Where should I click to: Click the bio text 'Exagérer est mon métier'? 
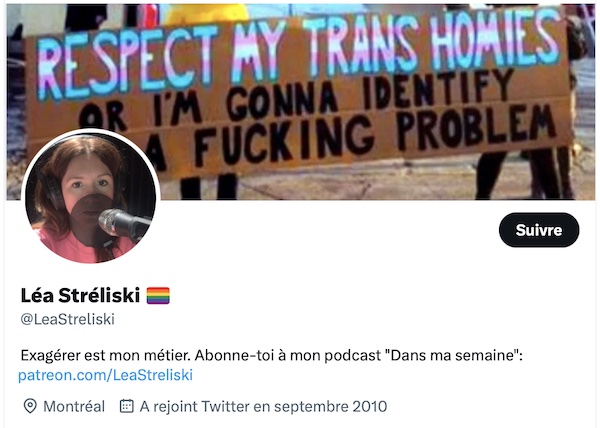click(x=105, y=355)
